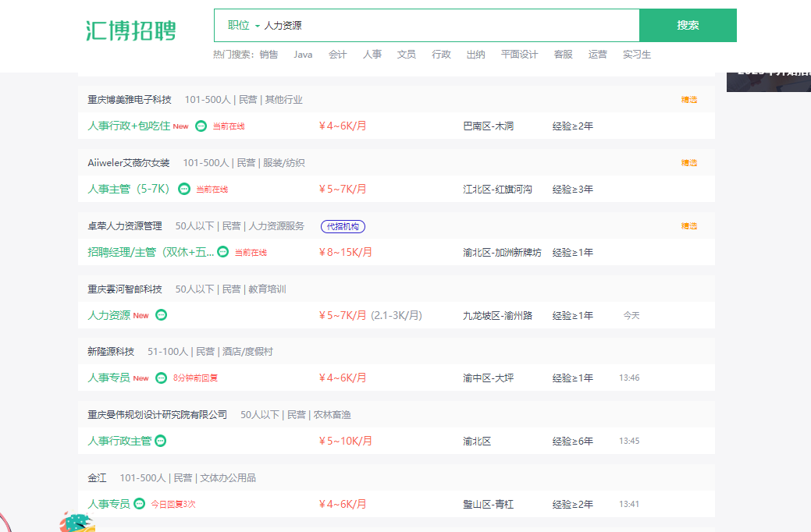Screen dimensions: 811x532
Task: Open the 职位 search type dropdown
Action: (244, 25)
